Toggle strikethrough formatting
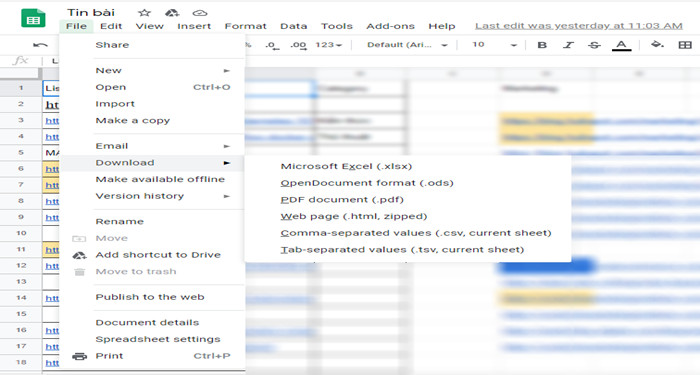The width and height of the screenshot is (700, 375). click(594, 45)
